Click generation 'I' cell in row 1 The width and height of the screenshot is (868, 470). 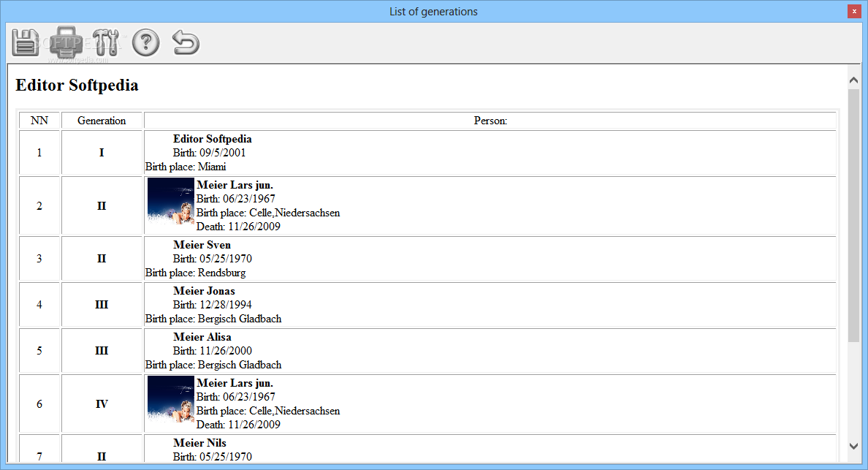(x=102, y=153)
